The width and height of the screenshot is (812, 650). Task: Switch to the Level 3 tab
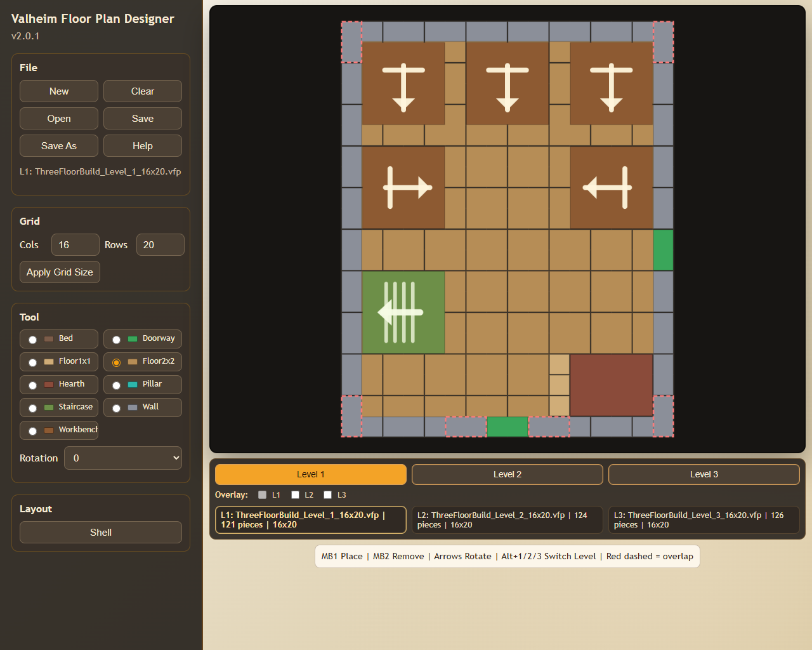[704, 474]
